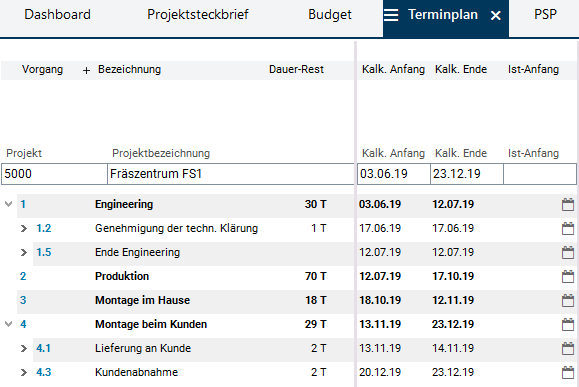Screen dimensions: 579x387
Task: Expand task 4.1 Lieferung an Kunde
Action: (x=24, y=348)
